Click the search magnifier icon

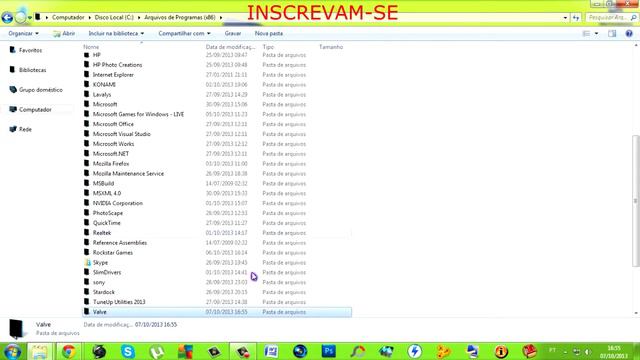(633, 18)
